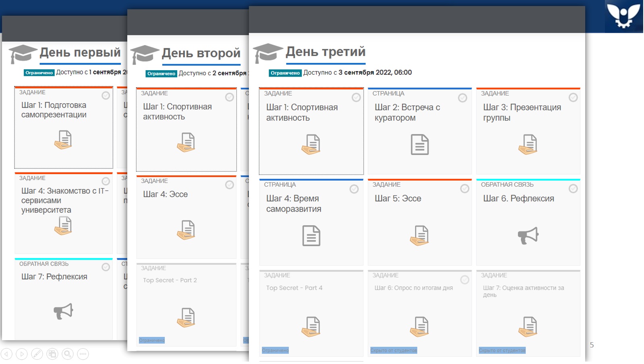Click assignment icon in Шаг 5: Эссе card
Viewport: 644px width, 364px height.
(x=419, y=235)
